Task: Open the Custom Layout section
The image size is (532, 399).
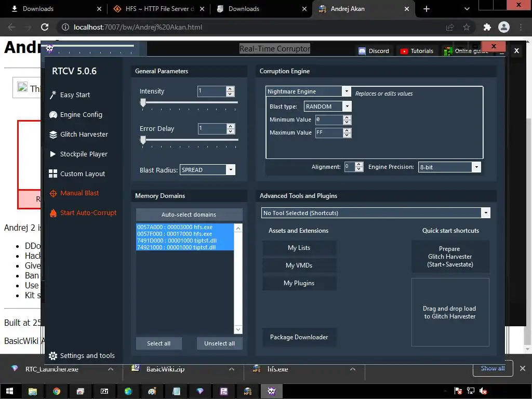Action: 77,174
